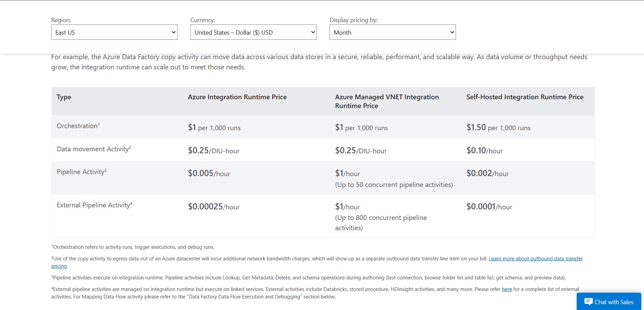
Task: Select Azure Managed VNET Integration Runtime Price header
Action: tap(387, 101)
